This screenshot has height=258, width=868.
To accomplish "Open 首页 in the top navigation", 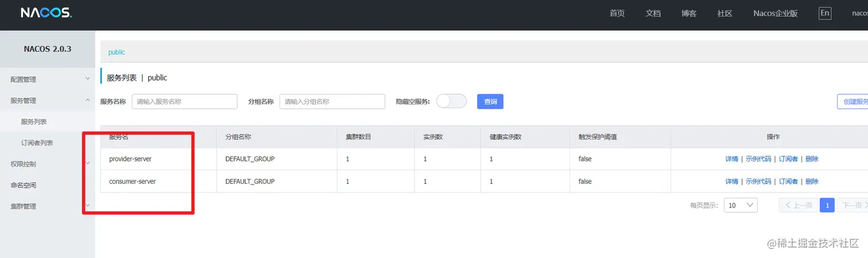I will (617, 13).
